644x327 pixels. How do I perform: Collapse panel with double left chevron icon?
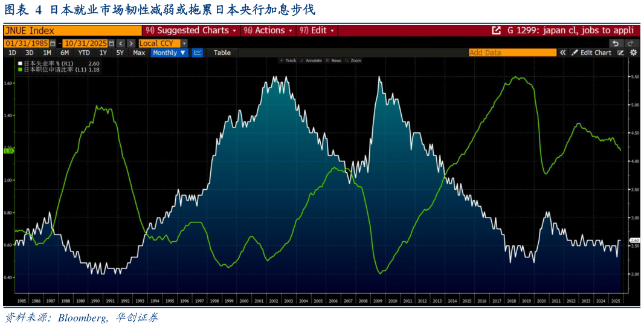[562, 53]
